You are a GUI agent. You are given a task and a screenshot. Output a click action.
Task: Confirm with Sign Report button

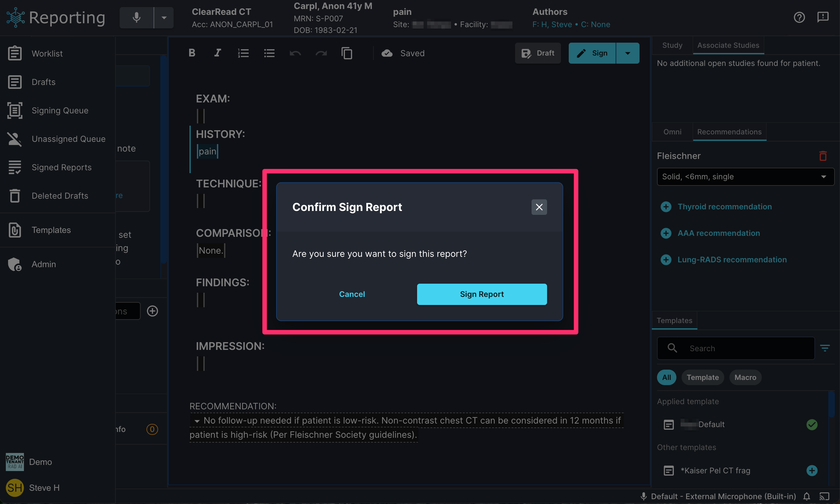click(482, 294)
